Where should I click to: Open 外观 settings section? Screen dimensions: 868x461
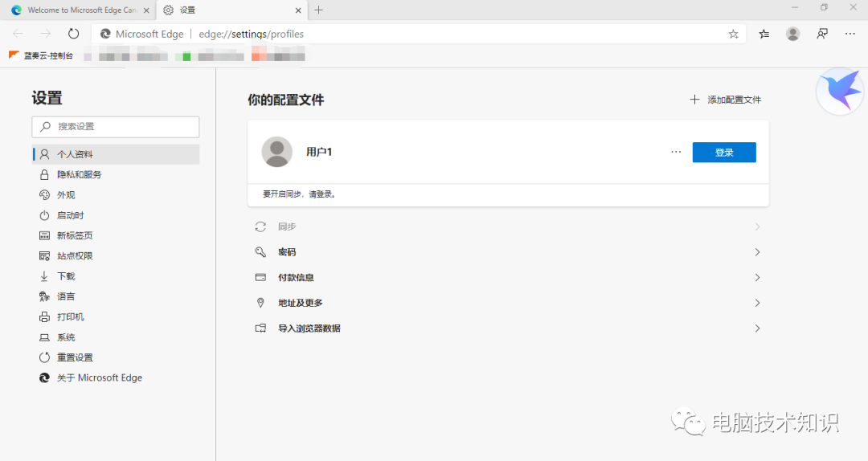click(x=115, y=195)
